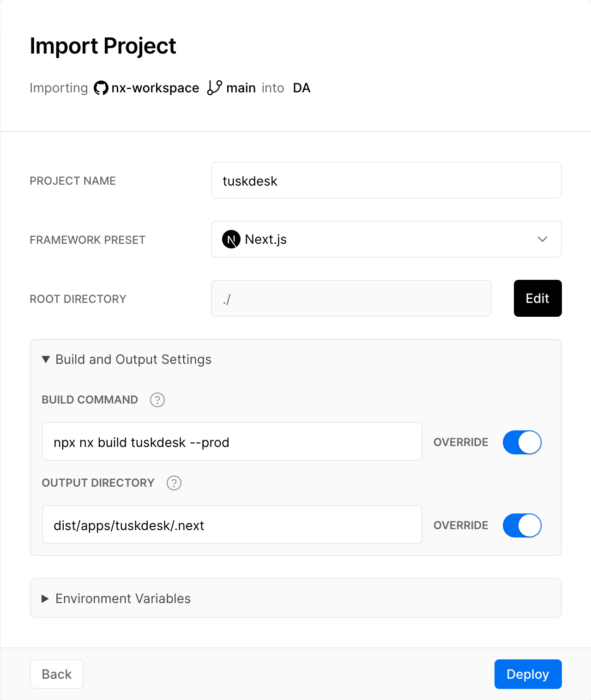Click the Next.js logo in framework preset
Screen dimensions: 591x700
coord(231,239)
